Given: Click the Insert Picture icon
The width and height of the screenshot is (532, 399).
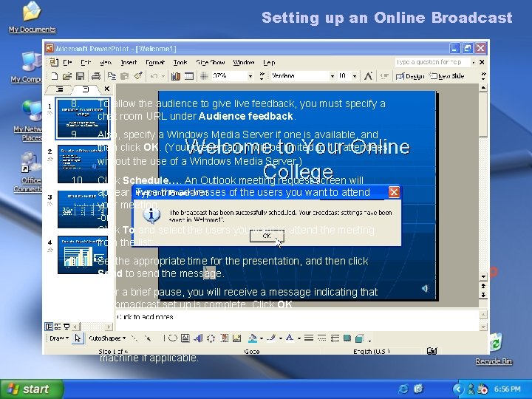Looking at the screenshot, I should (237, 338).
